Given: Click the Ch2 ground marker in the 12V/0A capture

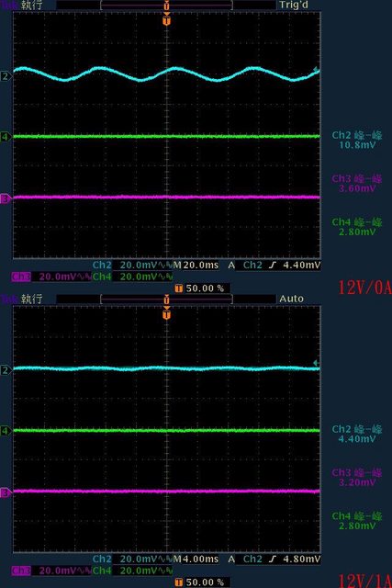Looking at the screenshot, I should coord(6,76).
